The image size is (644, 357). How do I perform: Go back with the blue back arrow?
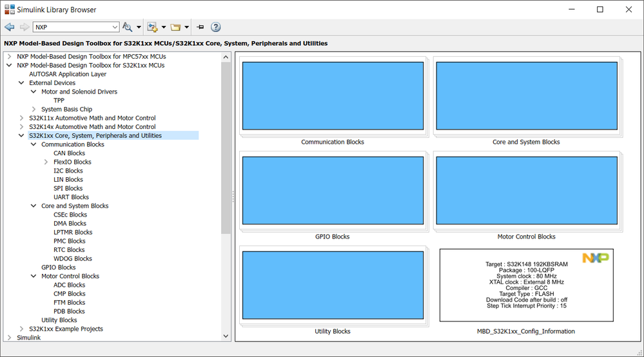(10, 27)
